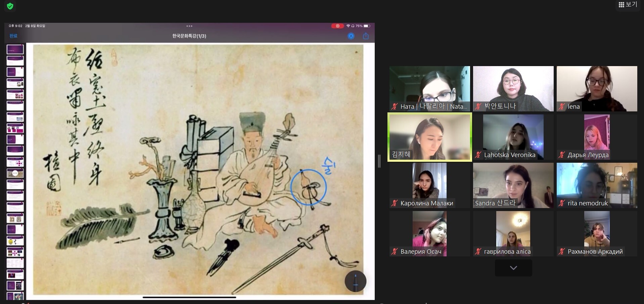Select the video tile of Ната | 나탈리아
The height and width of the screenshot is (304, 644).
[430, 89]
